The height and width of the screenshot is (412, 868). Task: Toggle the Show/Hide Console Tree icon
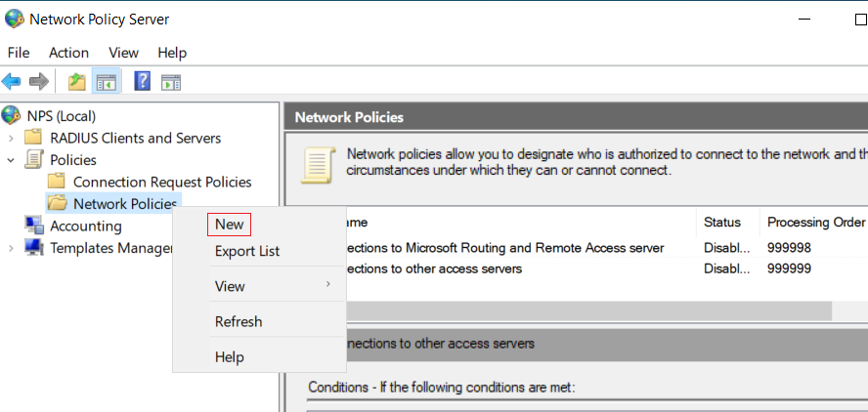[x=106, y=82]
